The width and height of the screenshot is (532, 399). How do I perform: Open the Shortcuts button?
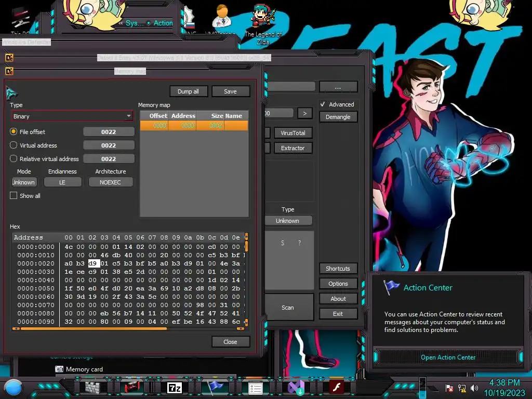[338, 269]
